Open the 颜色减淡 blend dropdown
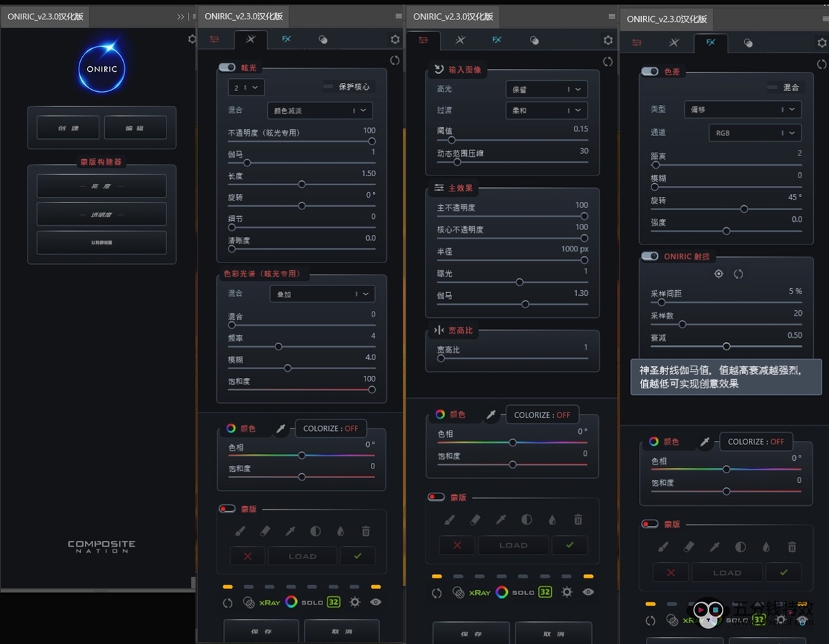Image resolution: width=829 pixels, height=644 pixels. [320, 111]
